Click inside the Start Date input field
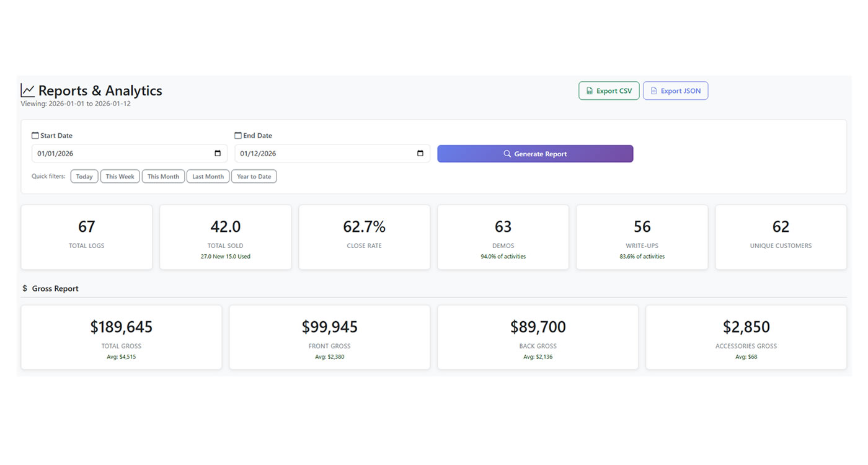 [112, 153]
